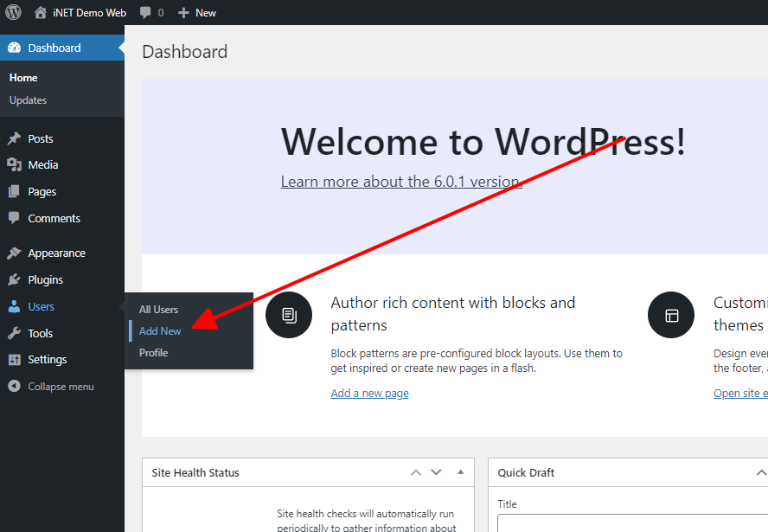Click the Welcome to WordPress! heading
Screen dimensions: 768x532
(x=483, y=142)
